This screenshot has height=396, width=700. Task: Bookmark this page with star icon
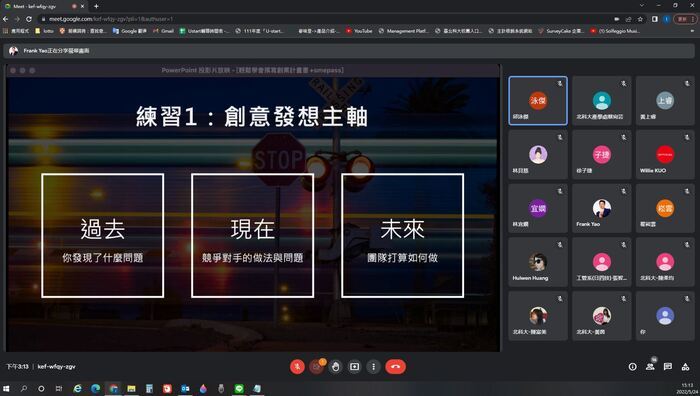(x=640, y=19)
